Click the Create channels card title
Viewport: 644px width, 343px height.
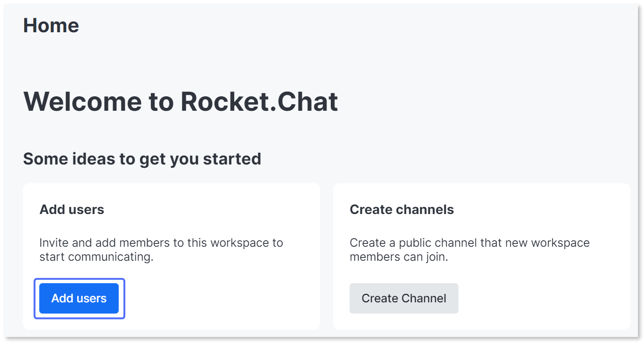click(401, 209)
